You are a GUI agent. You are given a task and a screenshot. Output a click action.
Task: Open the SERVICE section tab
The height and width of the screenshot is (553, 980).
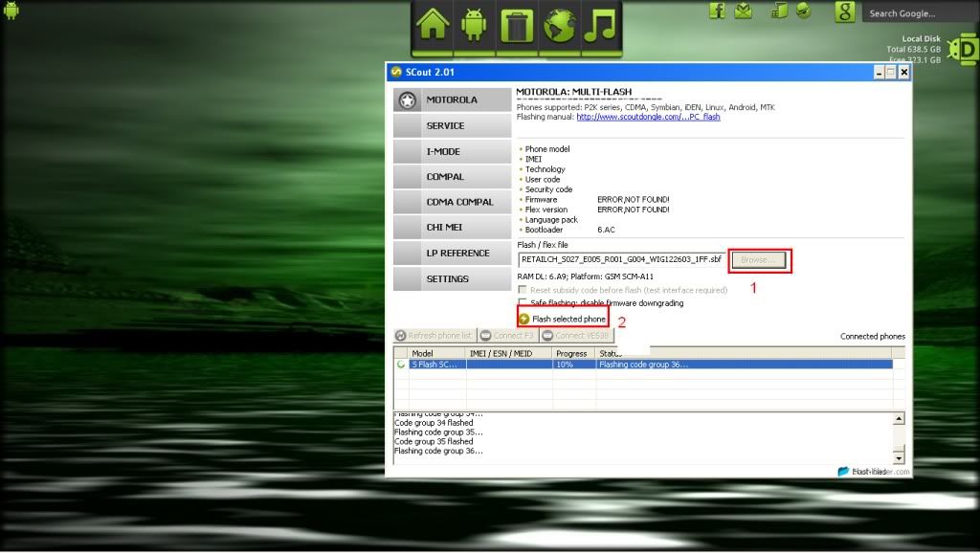453,125
